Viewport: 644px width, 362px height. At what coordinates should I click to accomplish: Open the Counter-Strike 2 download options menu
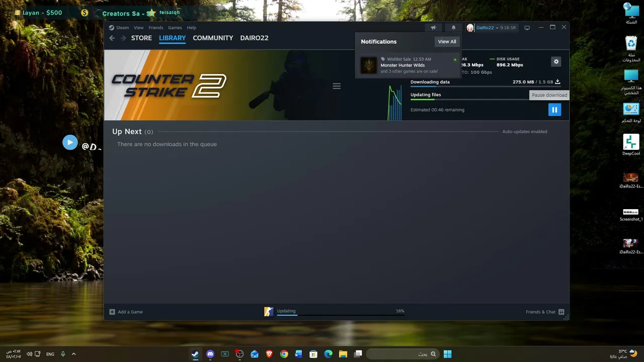(x=337, y=86)
